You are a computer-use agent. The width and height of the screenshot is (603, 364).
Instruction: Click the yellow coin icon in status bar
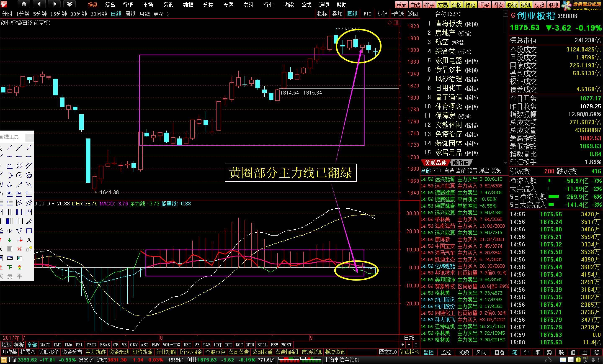point(578,360)
